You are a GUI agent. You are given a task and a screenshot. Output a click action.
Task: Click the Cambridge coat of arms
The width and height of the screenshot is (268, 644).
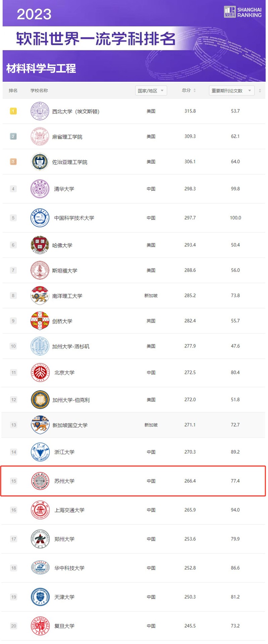40,321
